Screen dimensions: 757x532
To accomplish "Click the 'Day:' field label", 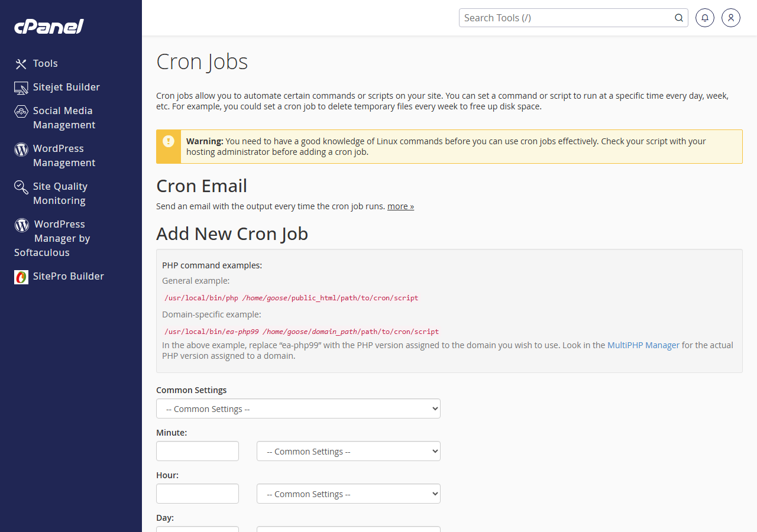I will click(165, 518).
